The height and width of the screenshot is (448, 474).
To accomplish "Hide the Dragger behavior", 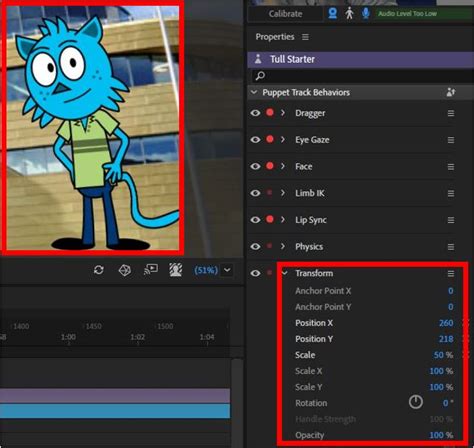I will click(x=255, y=113).
